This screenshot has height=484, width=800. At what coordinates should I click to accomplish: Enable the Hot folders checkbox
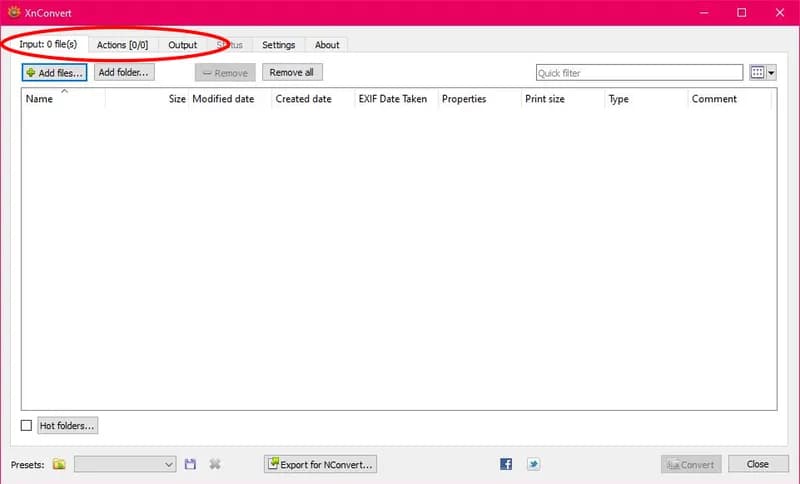pos(27,425)
